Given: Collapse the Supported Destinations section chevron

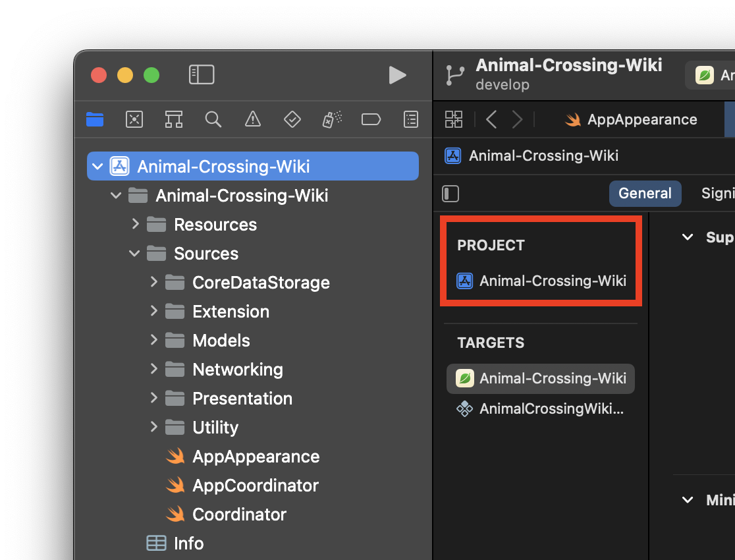Looking at the screenshot, I should pos(687,237).
